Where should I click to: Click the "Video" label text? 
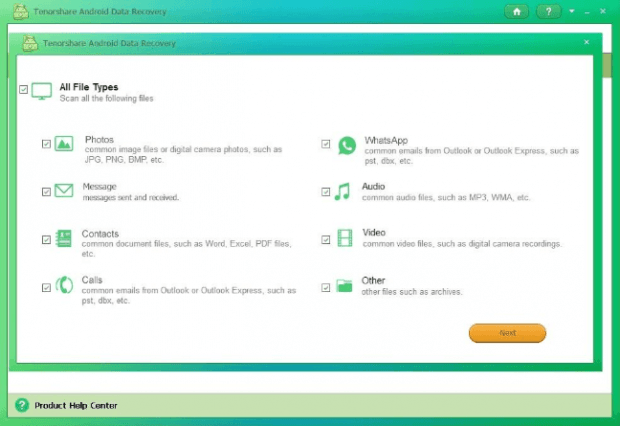click(374, 233)
